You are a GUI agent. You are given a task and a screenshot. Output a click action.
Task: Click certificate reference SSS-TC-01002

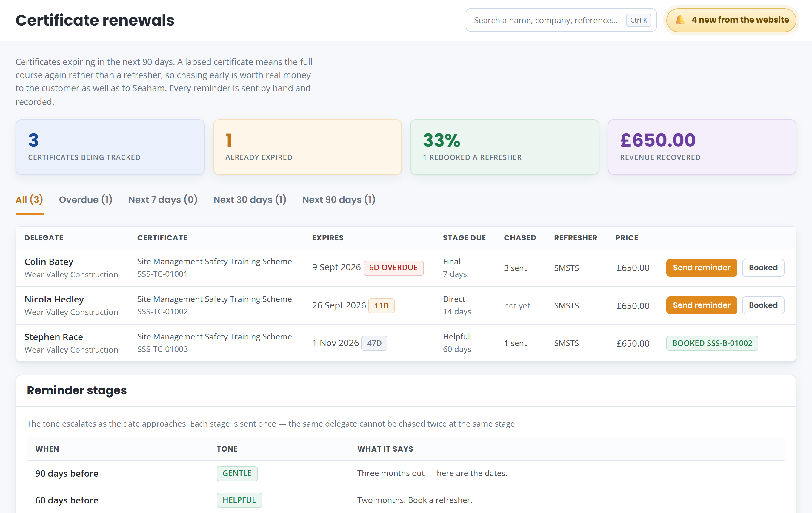tap(162, 312)
